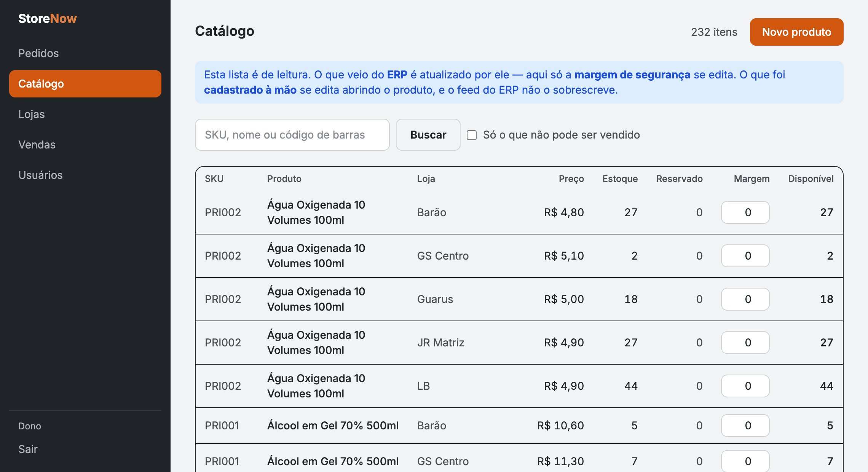Click the Novo produto button

tap(796, 32)
